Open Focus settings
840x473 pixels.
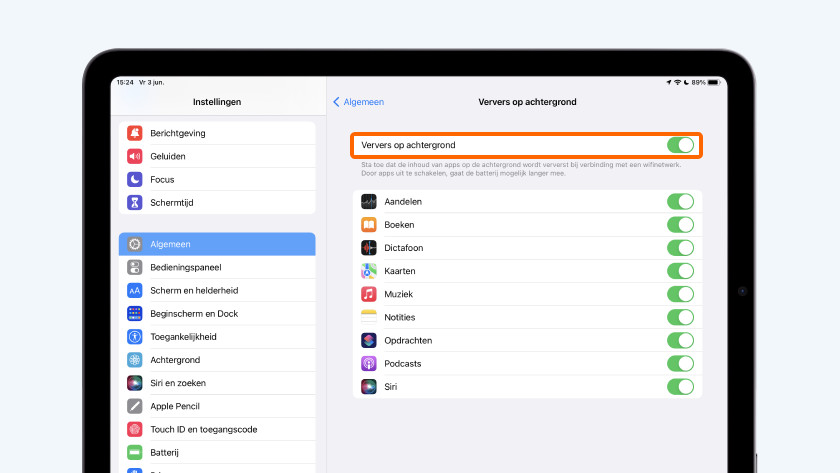(217, 179)
